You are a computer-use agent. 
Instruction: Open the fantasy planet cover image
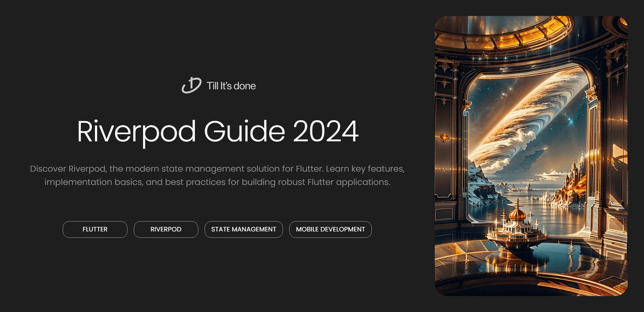531,156
